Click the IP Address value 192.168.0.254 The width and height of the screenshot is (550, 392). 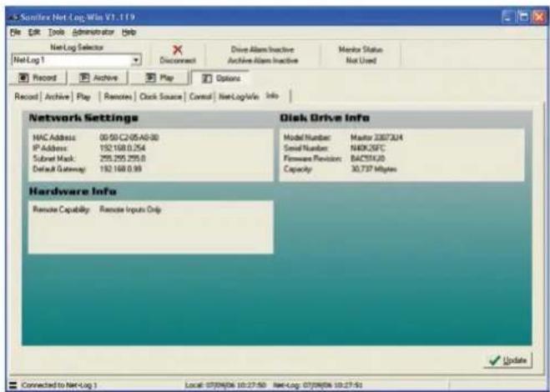point(123,148)
